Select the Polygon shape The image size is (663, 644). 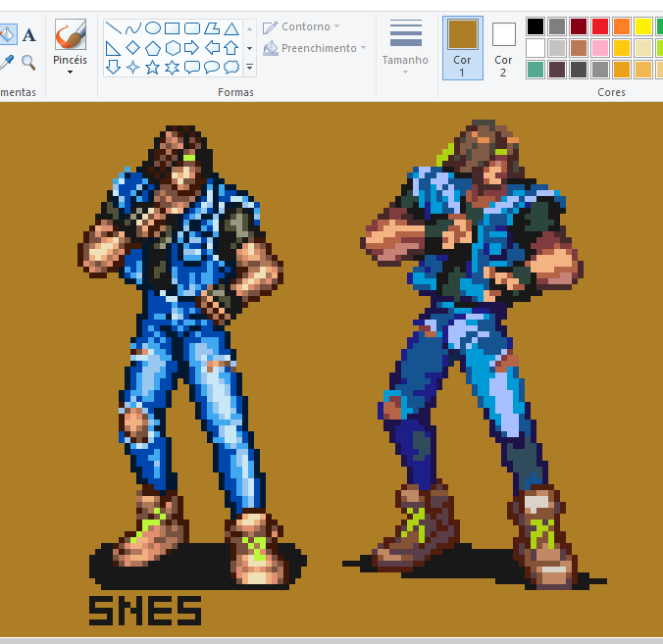click(212, 28)
